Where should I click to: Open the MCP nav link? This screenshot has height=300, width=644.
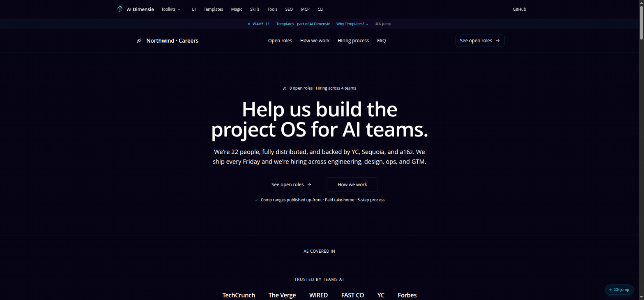[305, 9]
